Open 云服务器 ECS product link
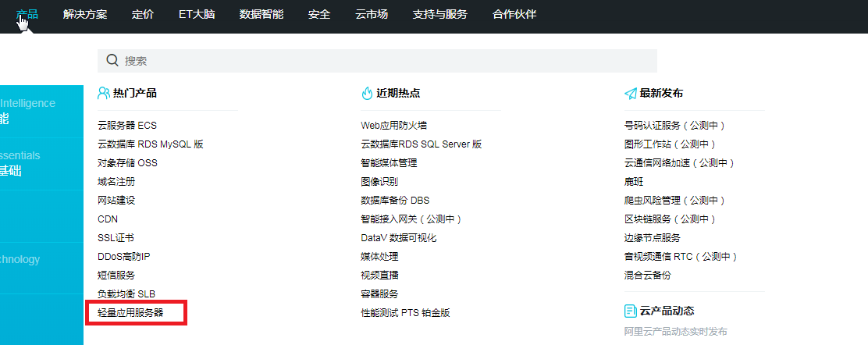The image size is (868, 345). [127, 126]
